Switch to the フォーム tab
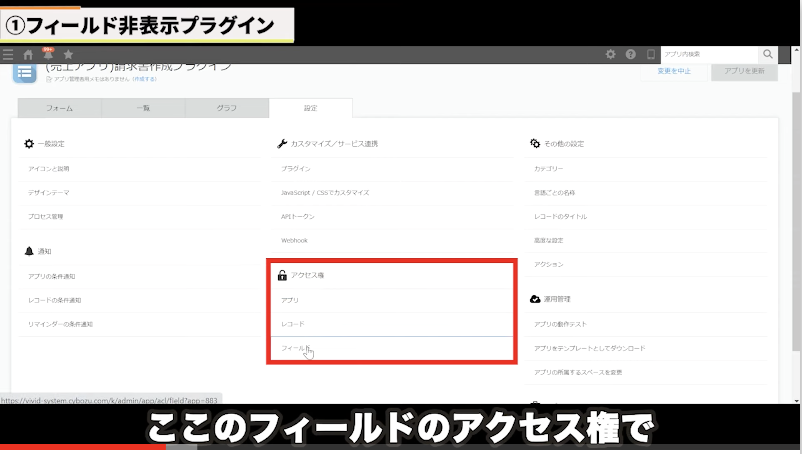 pos(59,107)
